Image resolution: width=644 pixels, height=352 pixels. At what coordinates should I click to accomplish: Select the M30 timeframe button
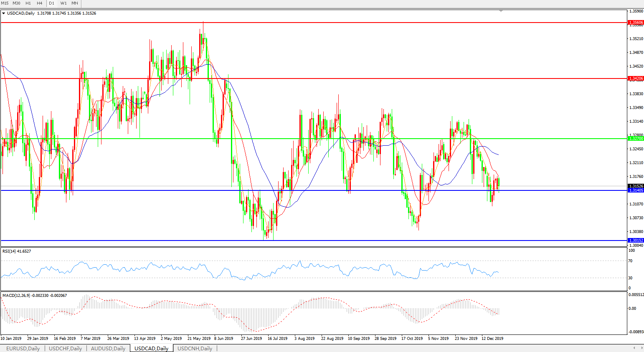click(16, 3)
